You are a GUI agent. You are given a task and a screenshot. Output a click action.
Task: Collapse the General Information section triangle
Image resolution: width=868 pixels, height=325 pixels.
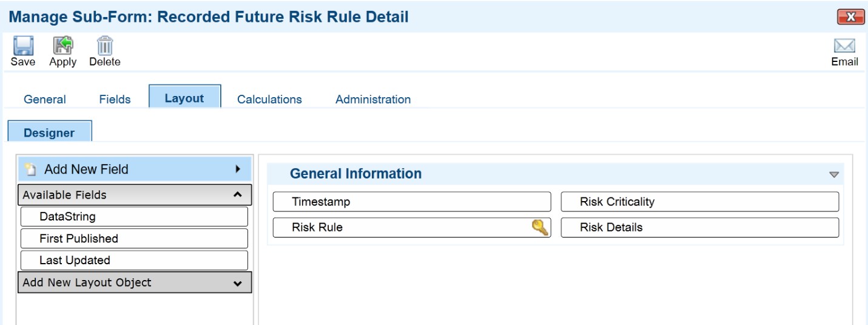834,174
